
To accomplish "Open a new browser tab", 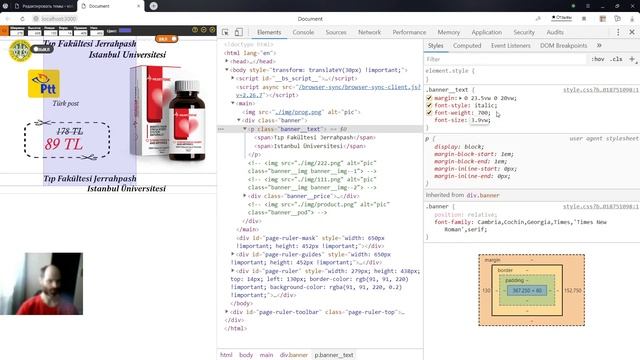I will [153, 6].
